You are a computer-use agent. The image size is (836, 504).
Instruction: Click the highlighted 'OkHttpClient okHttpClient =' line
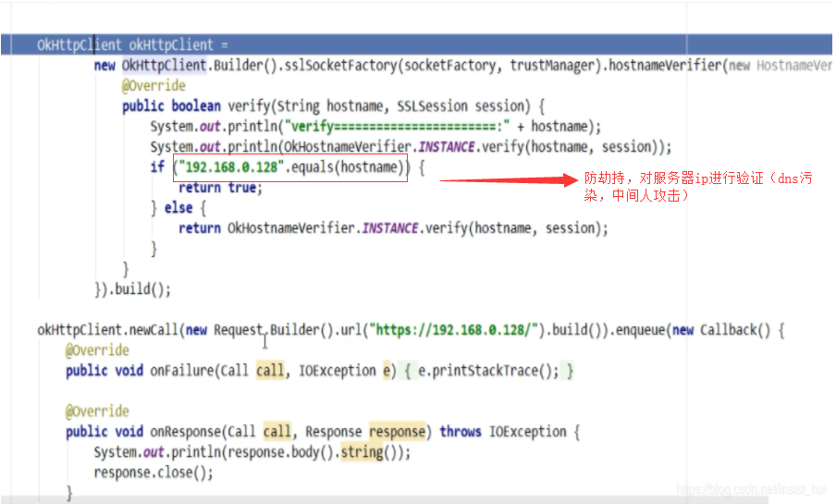click(x=416, y=44)
